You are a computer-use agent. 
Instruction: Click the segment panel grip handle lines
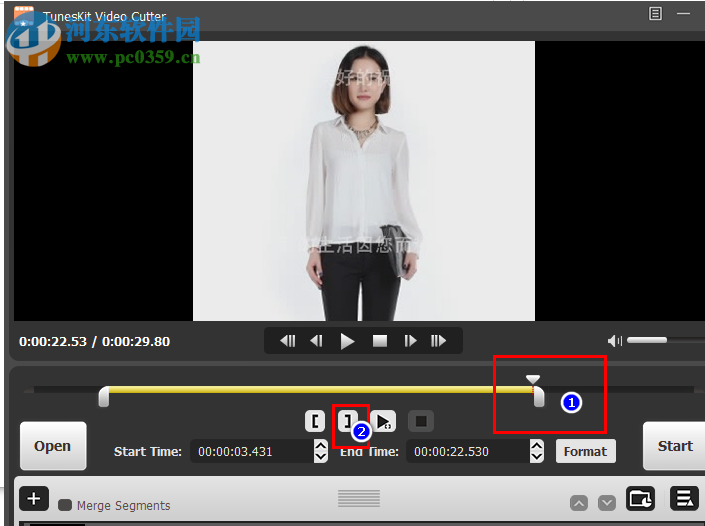359,499
